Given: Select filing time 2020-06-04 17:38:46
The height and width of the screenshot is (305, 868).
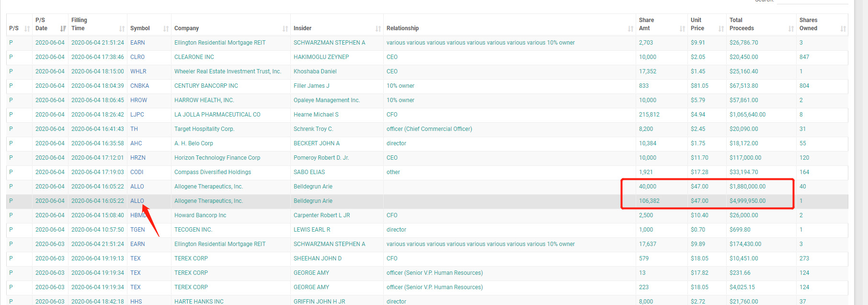Looking at the screenshot, I should pyautogui.click(x=98, y=57).
